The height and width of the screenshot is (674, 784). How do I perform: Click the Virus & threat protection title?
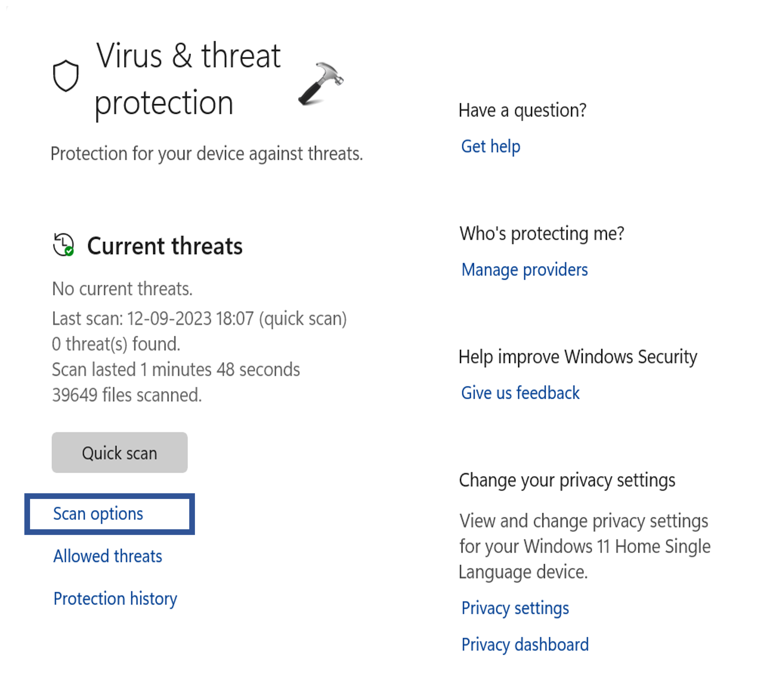pos(188,79)
